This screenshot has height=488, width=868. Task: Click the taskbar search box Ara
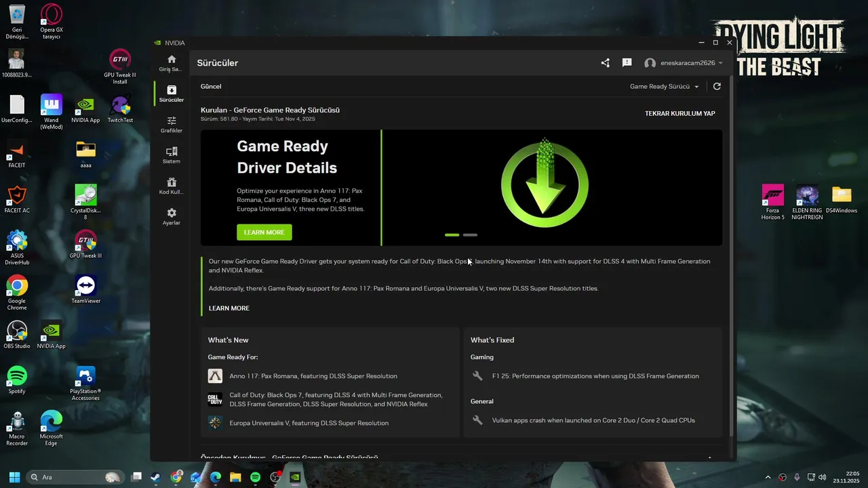75,477
